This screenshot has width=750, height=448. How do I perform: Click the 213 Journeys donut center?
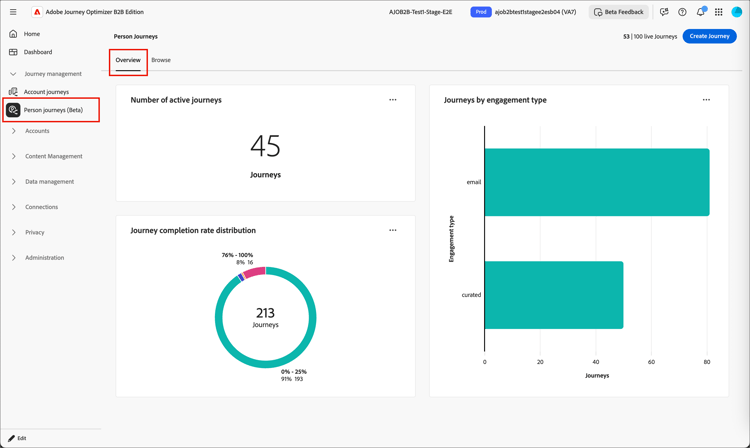(x=265, y=317)
